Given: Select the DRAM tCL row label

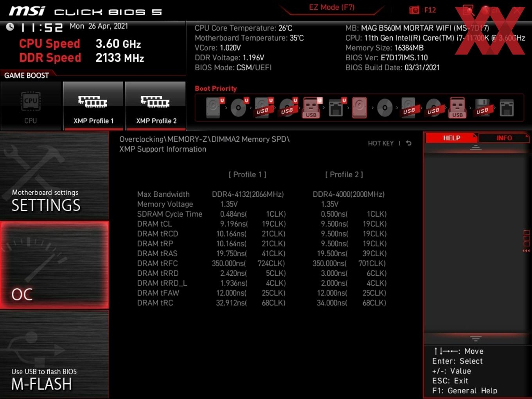Looking at the screenshot, I should coord(155,224).
